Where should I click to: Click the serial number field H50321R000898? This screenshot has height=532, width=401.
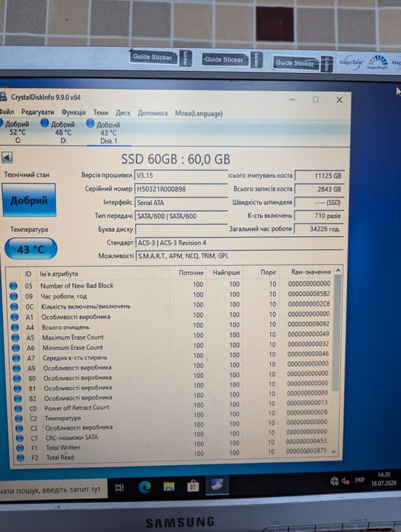[x=181, y=189]
